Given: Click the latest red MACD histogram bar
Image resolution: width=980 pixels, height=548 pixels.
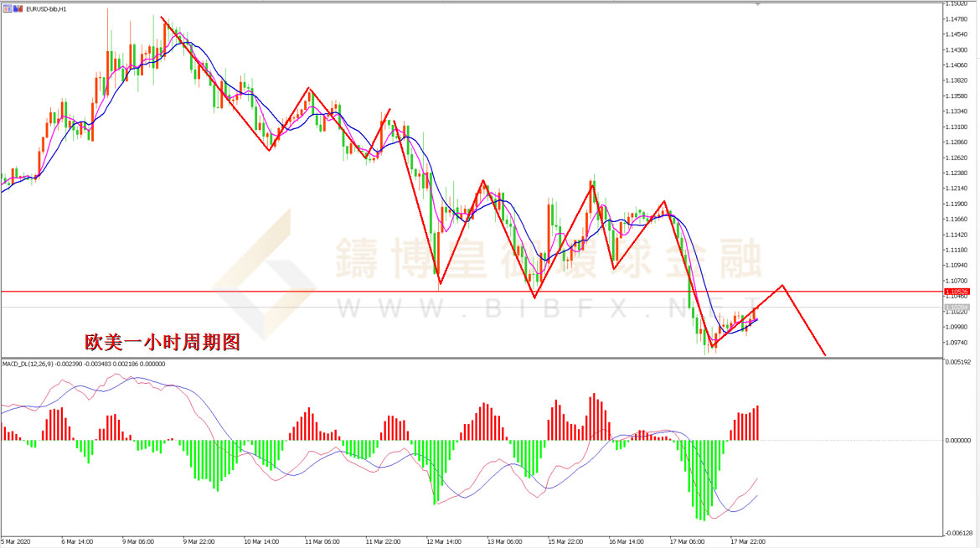Looking at the screenshot, I should (757, 423).
